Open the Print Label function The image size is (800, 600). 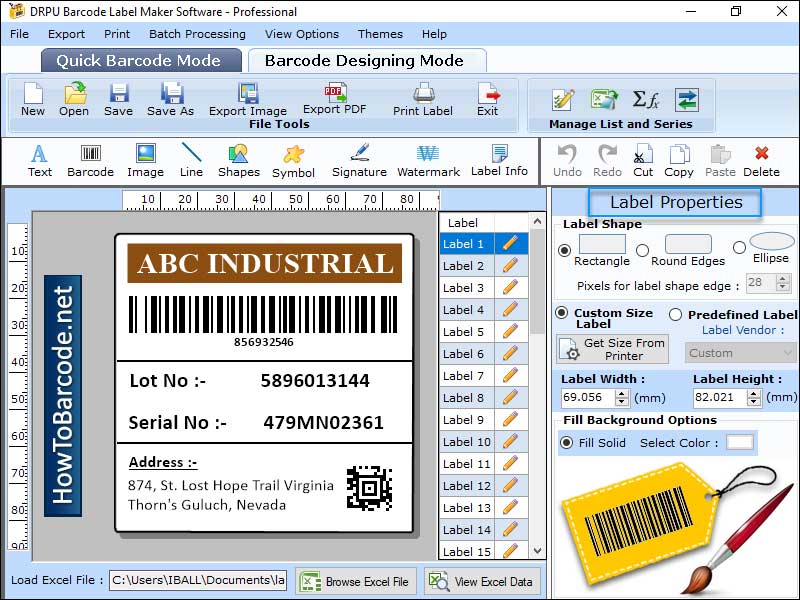pos(422,100)
